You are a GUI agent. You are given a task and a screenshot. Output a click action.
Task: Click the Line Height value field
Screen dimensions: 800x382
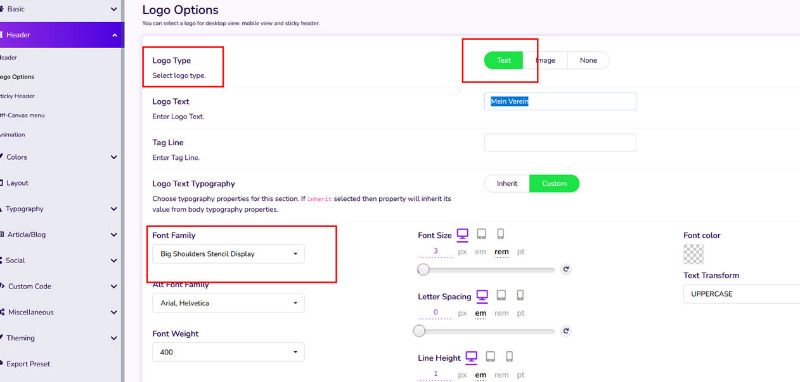[436, 374]
